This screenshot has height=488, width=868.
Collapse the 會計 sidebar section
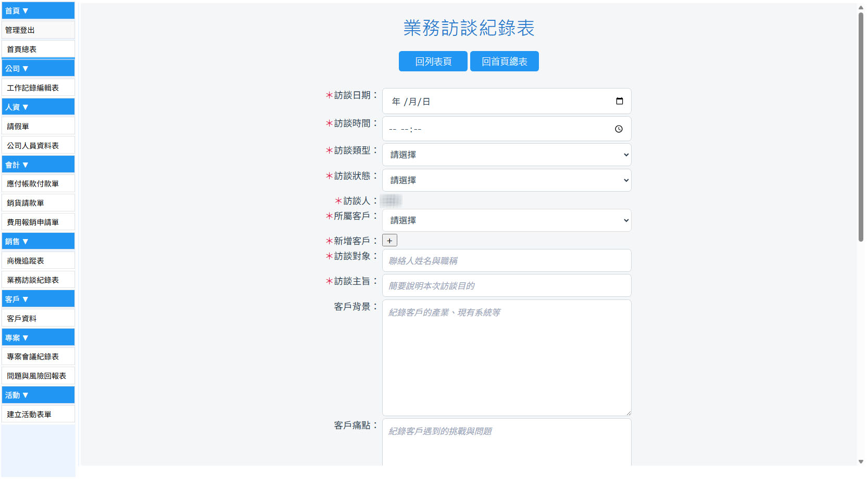pyautogui.click(x=38, y=165)
